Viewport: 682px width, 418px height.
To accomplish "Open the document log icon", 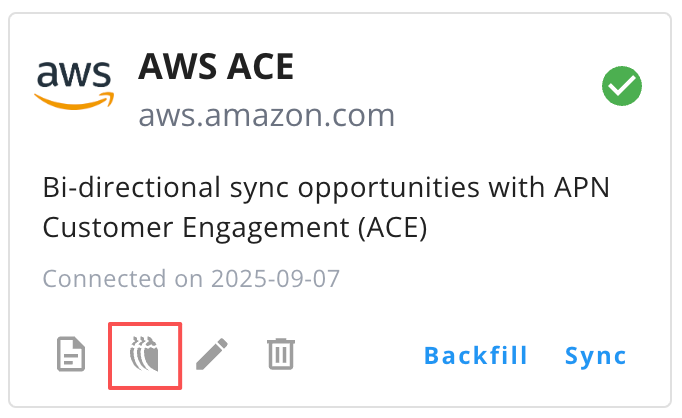I will [x=69, y=354].
